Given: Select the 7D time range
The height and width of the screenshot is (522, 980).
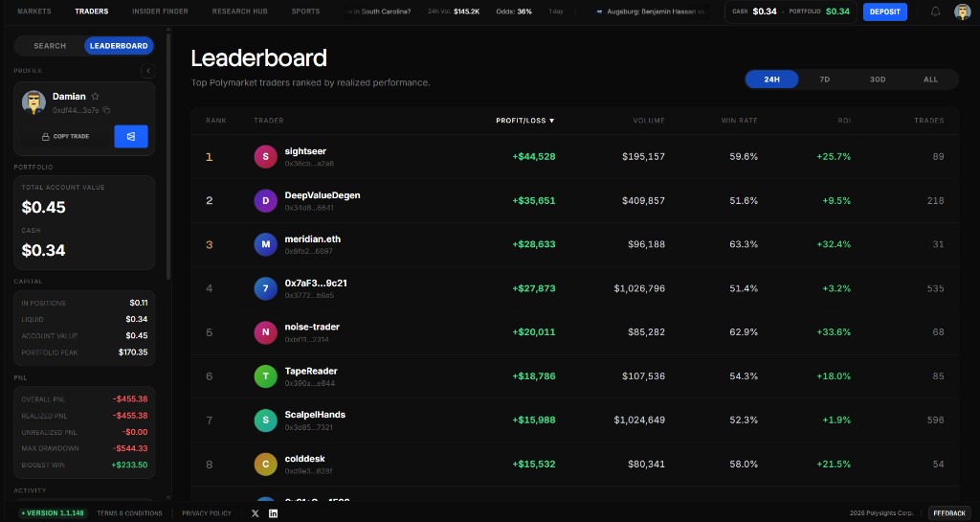Looking at the screenshot, I should tap(824, 79).
